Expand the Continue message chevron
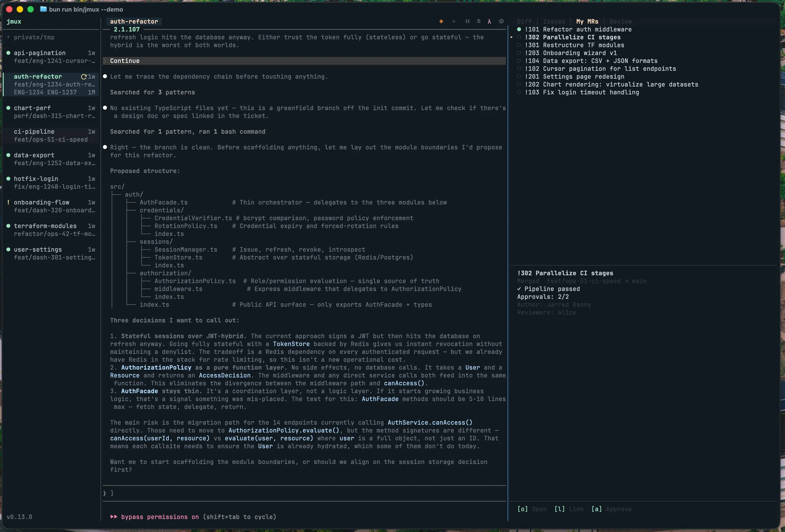Image resolution: width=785 pixels, height=532 pixels. pyautogui.click(x=105, y=61)
